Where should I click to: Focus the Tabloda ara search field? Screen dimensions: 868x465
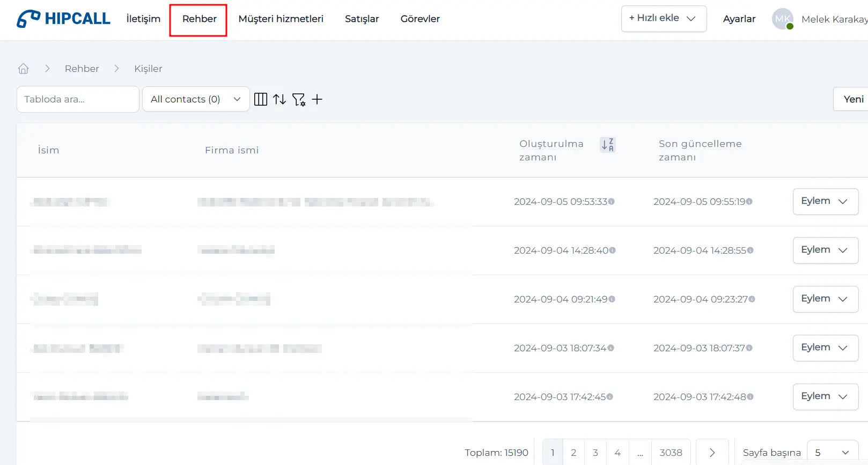(x=78, y=99)
